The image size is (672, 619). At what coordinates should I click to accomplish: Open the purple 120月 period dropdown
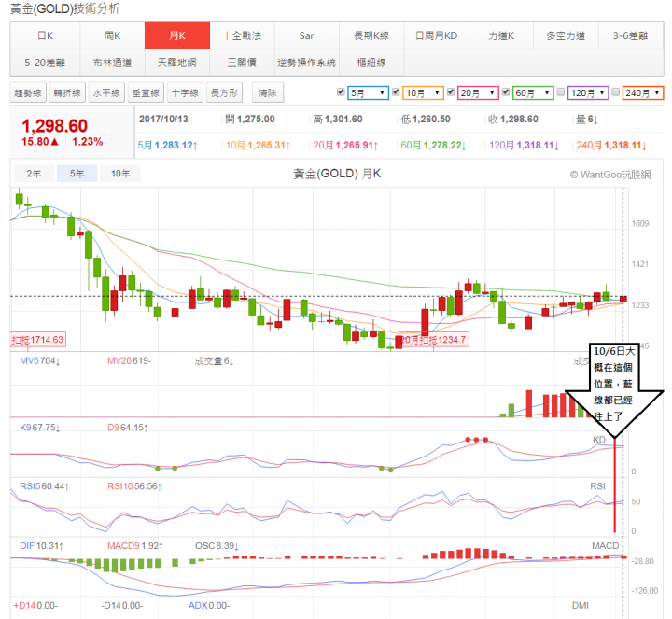coord(588,92)
